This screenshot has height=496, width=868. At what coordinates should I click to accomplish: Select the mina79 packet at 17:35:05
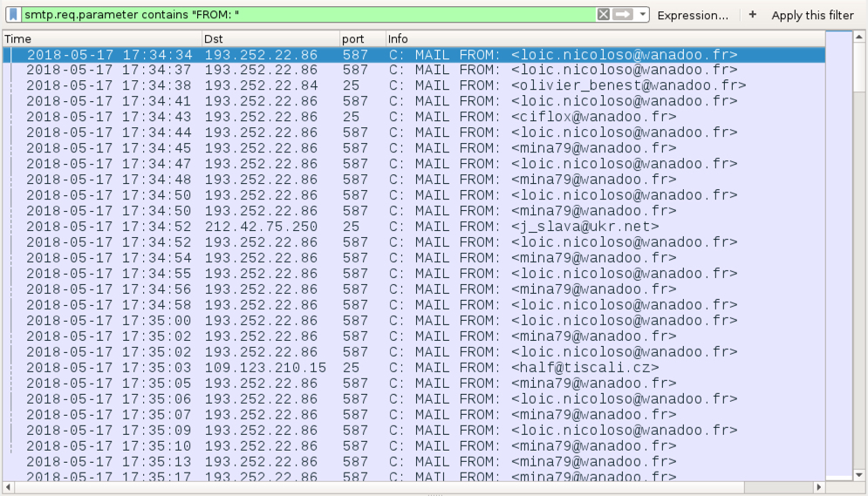tap(413, 384)
